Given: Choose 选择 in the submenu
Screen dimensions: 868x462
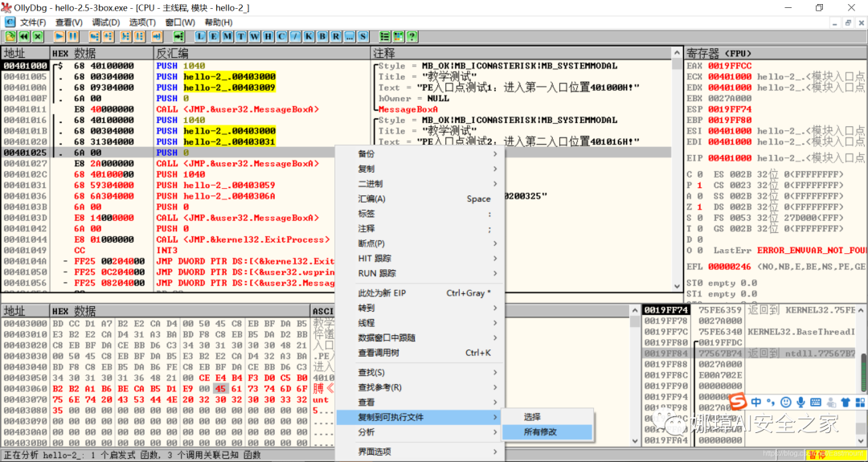Looking at the screenshot, I should 547,417.
